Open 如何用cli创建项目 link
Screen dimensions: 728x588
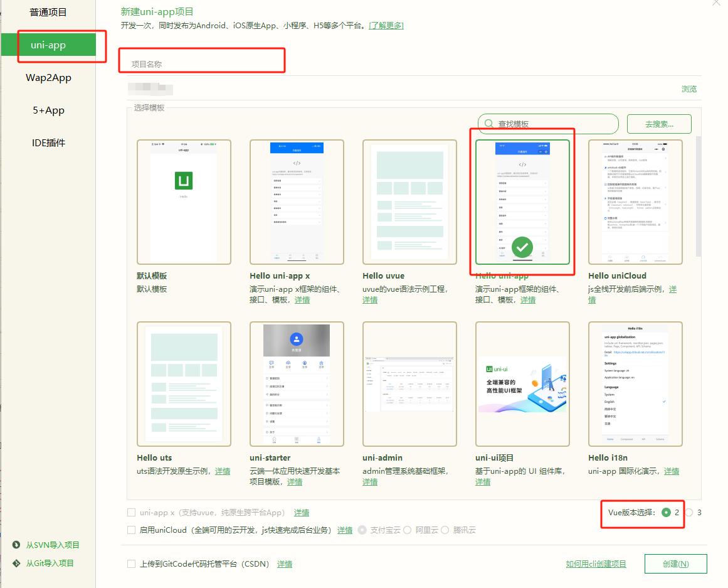tap(596, 564)
